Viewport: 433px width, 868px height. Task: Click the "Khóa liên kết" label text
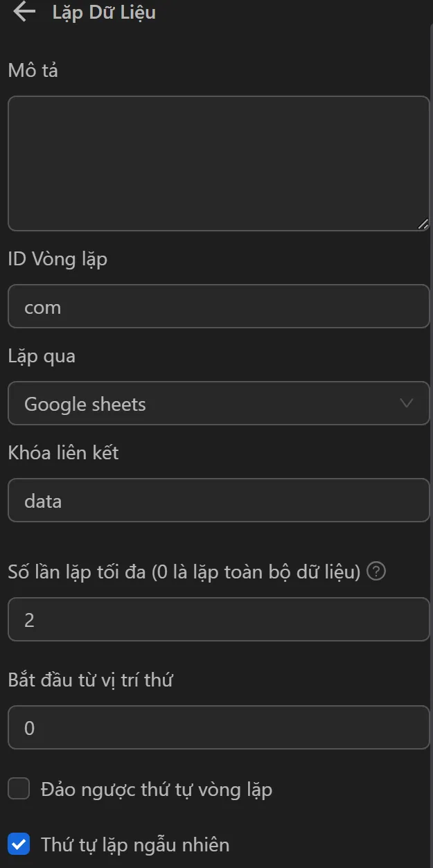pyautogui.click(x=63, y=453)
